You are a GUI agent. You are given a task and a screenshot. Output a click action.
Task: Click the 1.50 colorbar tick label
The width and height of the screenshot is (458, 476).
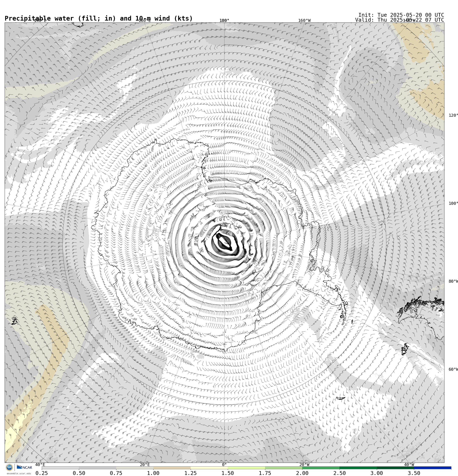click(x=228, y=473)
